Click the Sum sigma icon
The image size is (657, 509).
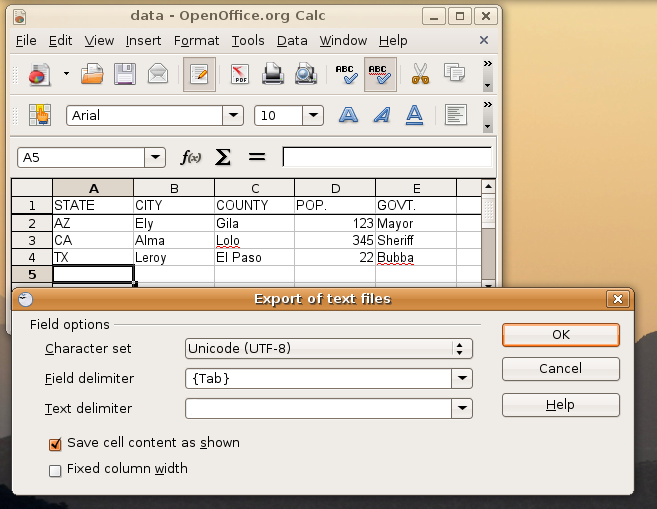(x=223, y=158)
